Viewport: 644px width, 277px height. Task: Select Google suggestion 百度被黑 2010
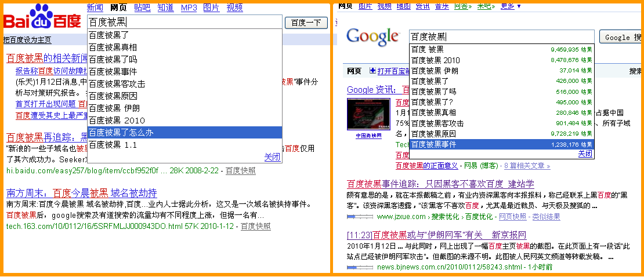coord(501,60)
